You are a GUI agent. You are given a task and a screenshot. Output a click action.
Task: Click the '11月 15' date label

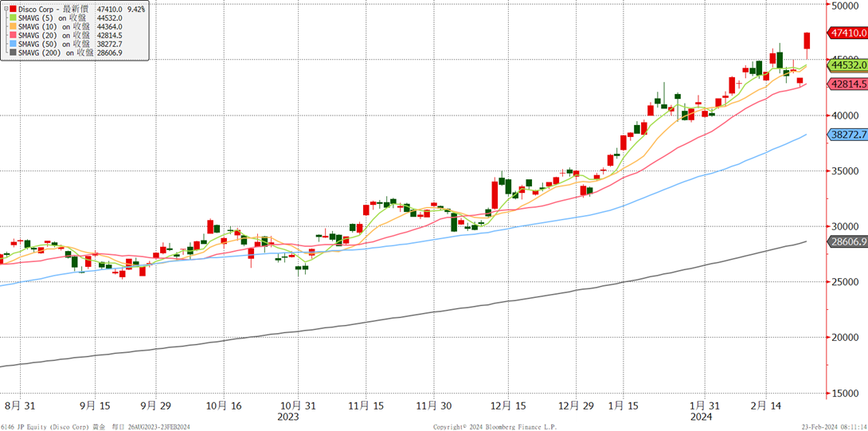coord(365,406)
